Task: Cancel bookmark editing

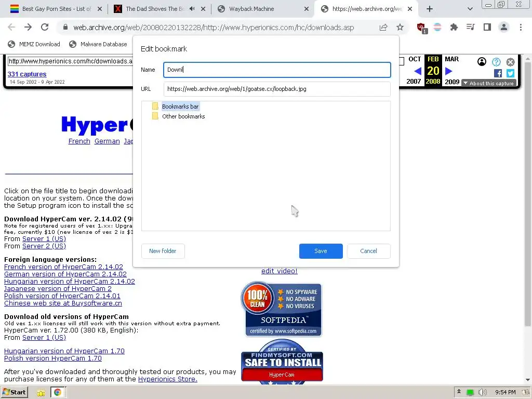Action: coord(368,251)
